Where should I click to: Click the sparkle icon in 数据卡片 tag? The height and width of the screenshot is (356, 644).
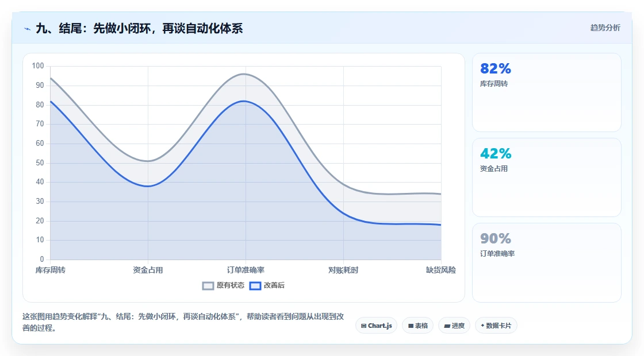click(x=482, y=326)
